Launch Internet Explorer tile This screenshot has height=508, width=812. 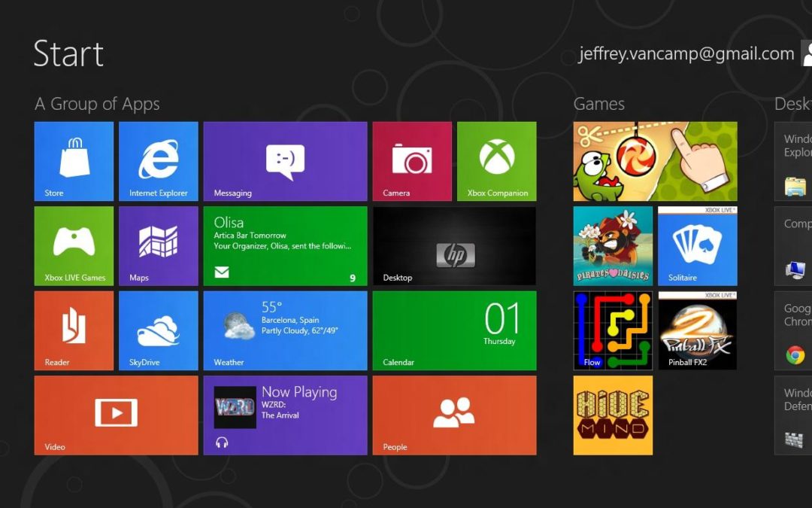[159, 161]
